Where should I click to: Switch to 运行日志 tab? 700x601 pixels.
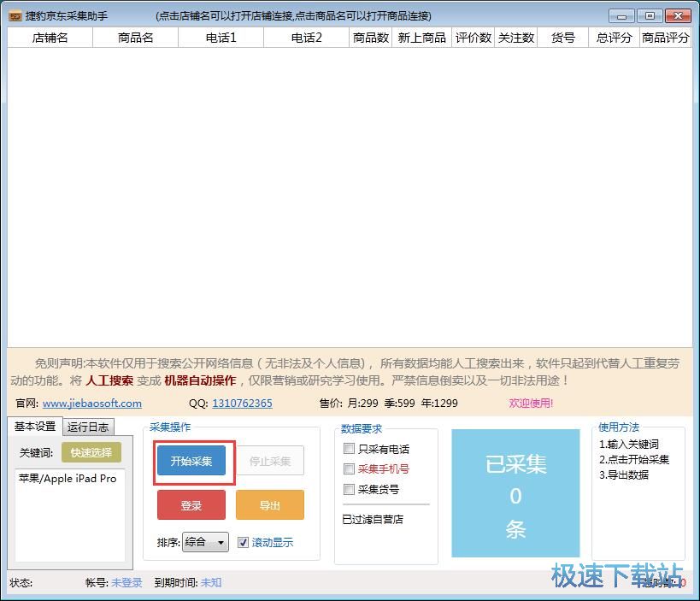point(88,427)
